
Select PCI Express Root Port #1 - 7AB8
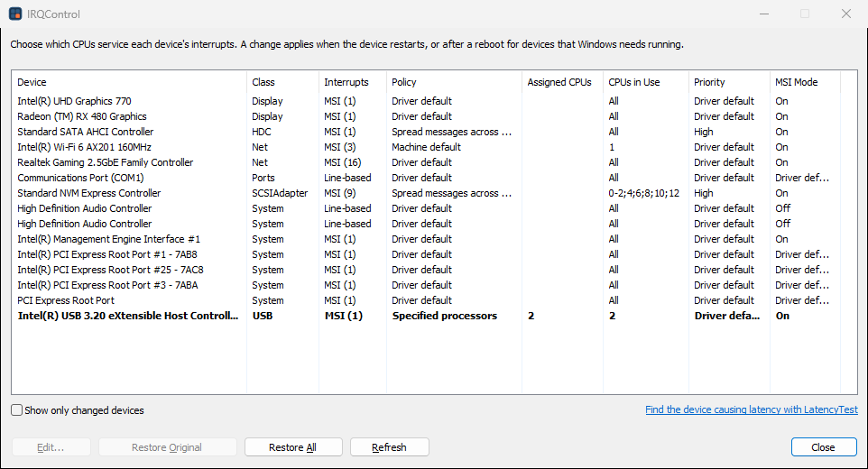[x=426, y=254]
